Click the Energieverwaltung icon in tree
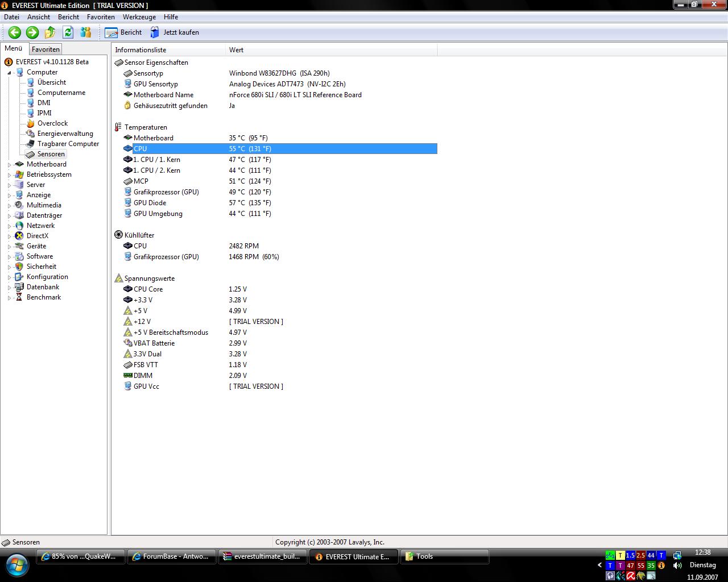 tap(31, 134)
